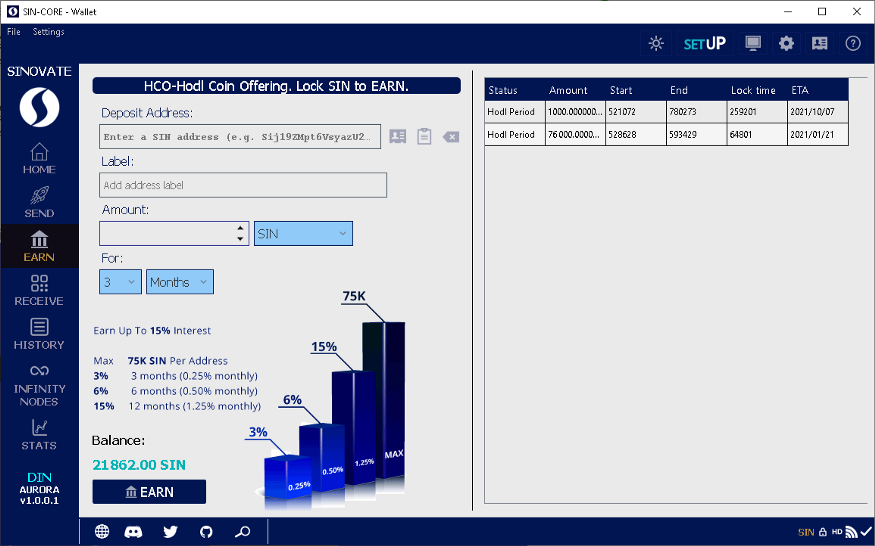Image resolution: width=875 pixels, height=546 pixels.
Task: Open the website globe icon
Action: coord(102,531)
